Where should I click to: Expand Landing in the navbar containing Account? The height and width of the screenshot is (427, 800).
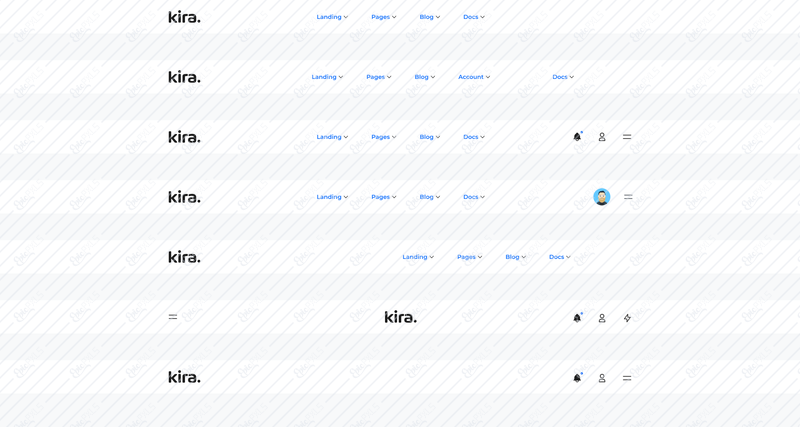[x=327, y=77]
